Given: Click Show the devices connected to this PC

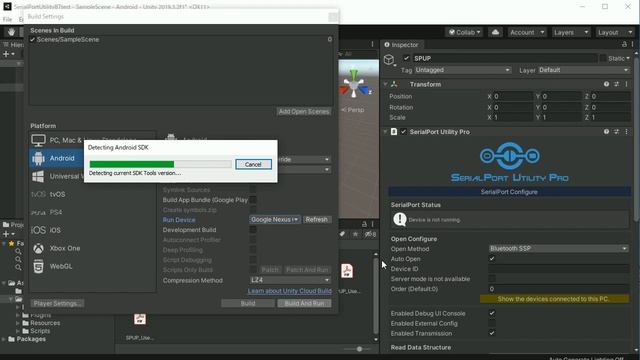Looking at the screenshot, I should (554, 299).
